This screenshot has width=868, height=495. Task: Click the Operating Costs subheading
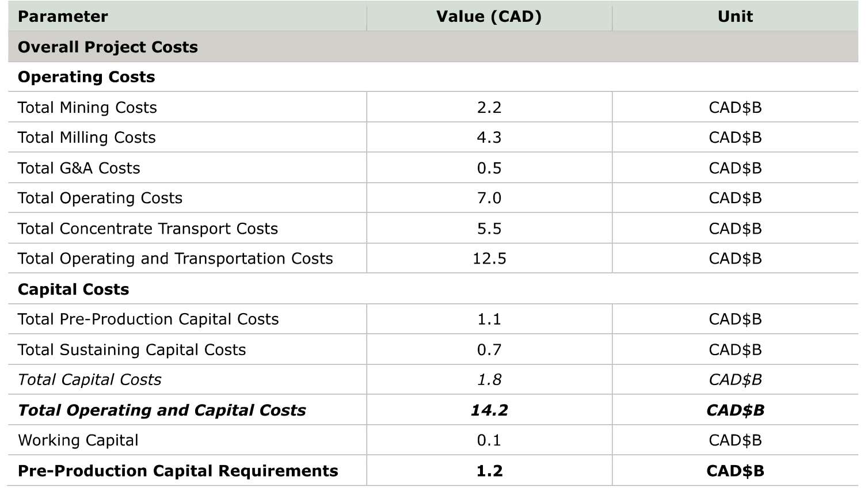[86, 77]
